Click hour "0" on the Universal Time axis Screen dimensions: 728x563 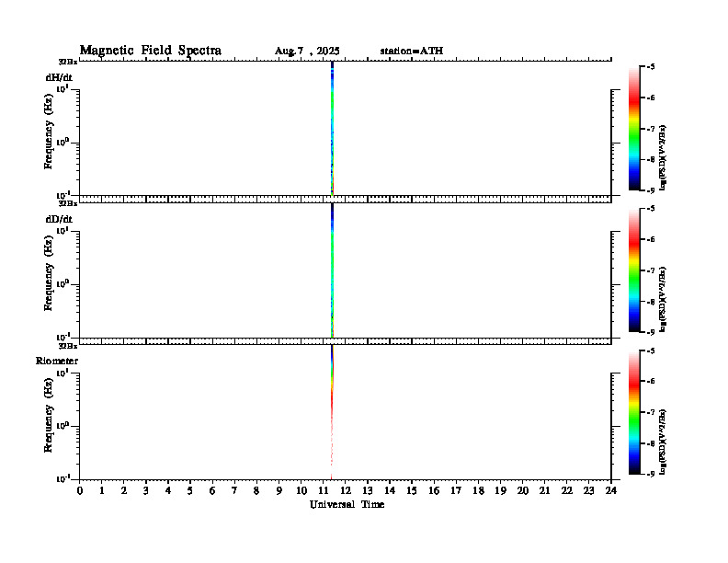80,490
